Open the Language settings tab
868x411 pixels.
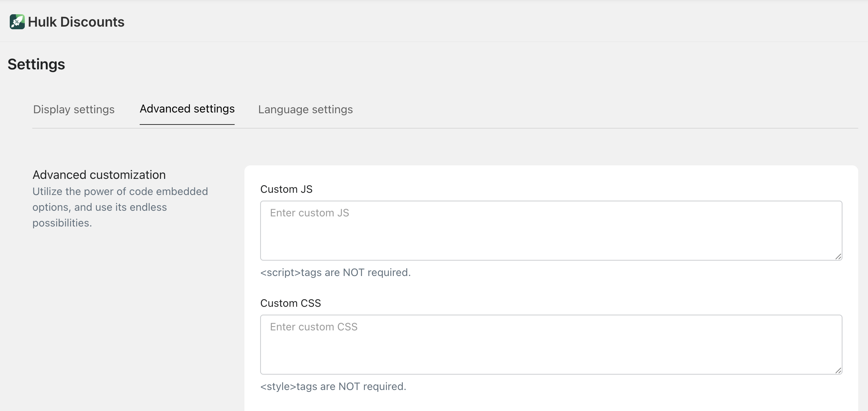pos(305,109)
